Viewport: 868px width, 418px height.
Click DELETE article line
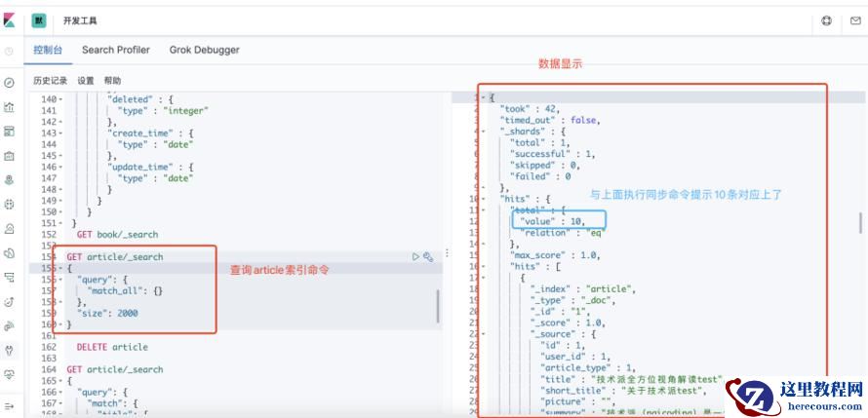click(x=112, y=347)
